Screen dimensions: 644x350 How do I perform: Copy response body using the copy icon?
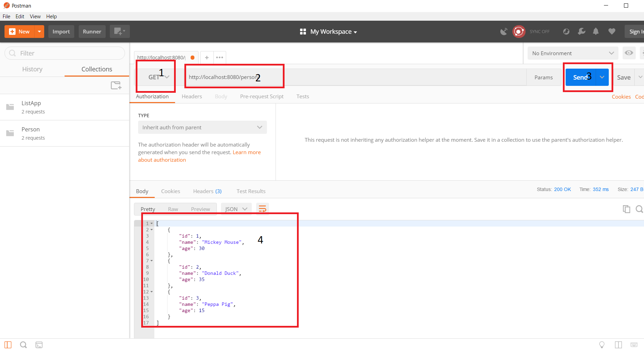pos(626,209)
